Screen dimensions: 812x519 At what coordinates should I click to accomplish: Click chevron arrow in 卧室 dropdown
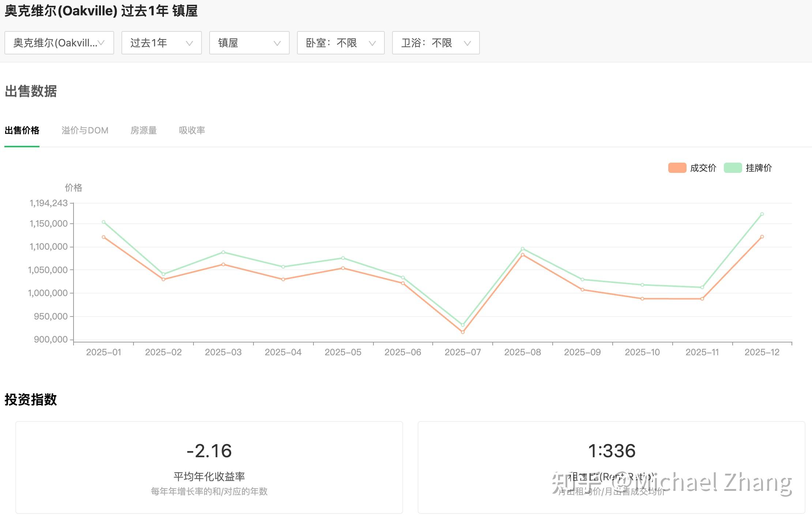(x=372, y=43)
